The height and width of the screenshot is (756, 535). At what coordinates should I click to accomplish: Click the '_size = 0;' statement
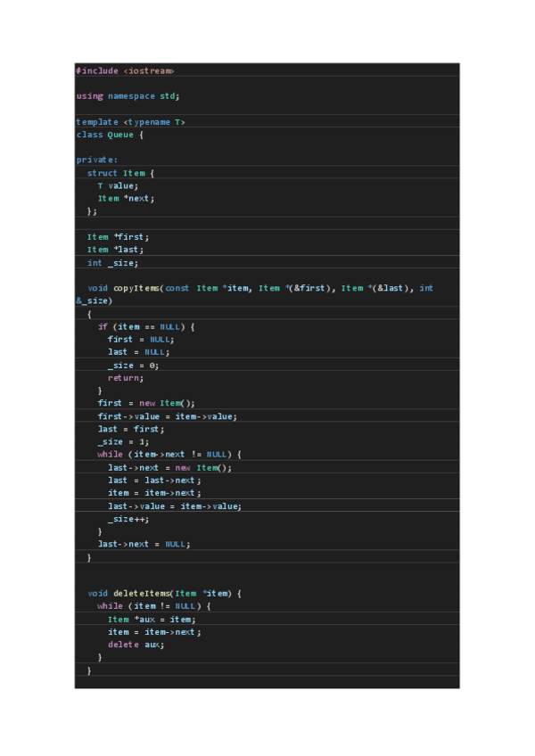[133, 365]
